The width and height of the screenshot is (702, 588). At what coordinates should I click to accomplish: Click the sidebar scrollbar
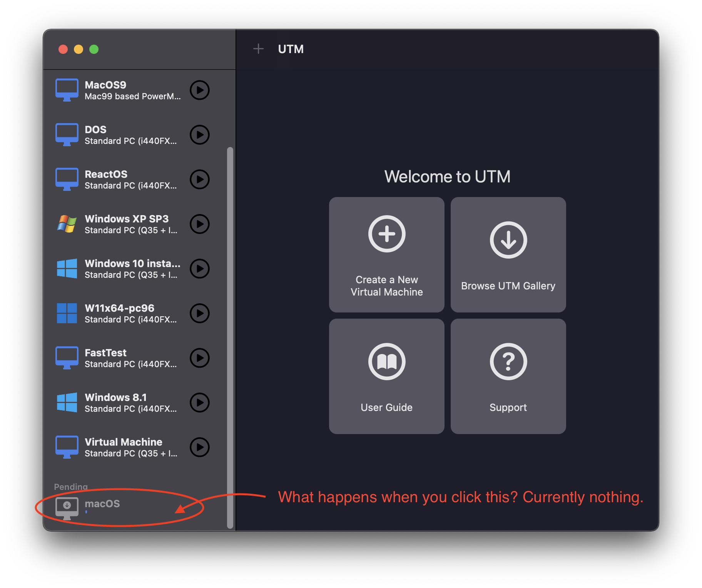click(x=231, y=335)
